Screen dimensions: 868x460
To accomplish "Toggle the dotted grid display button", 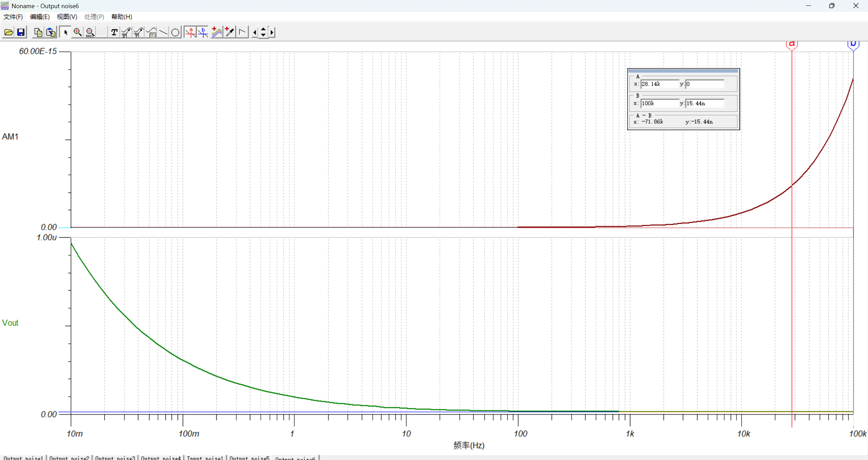I will (102, 33).
